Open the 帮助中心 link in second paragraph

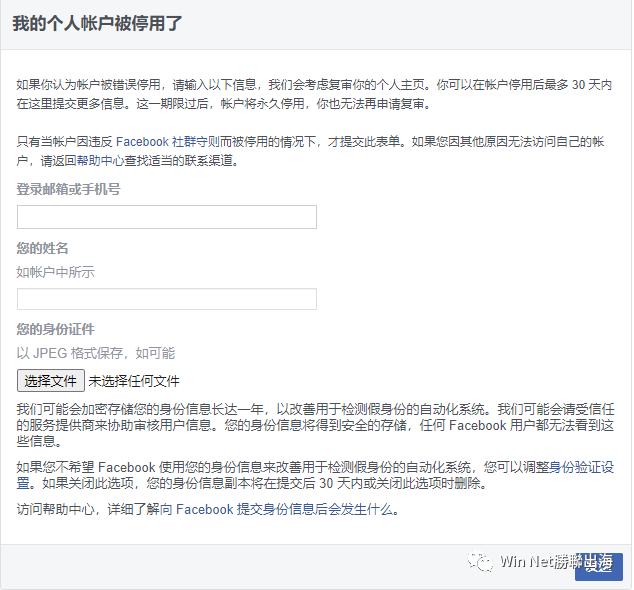(100, 161)
